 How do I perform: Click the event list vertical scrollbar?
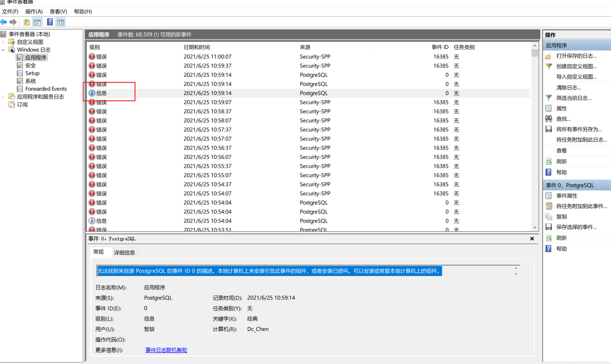[x=535, y=139]
